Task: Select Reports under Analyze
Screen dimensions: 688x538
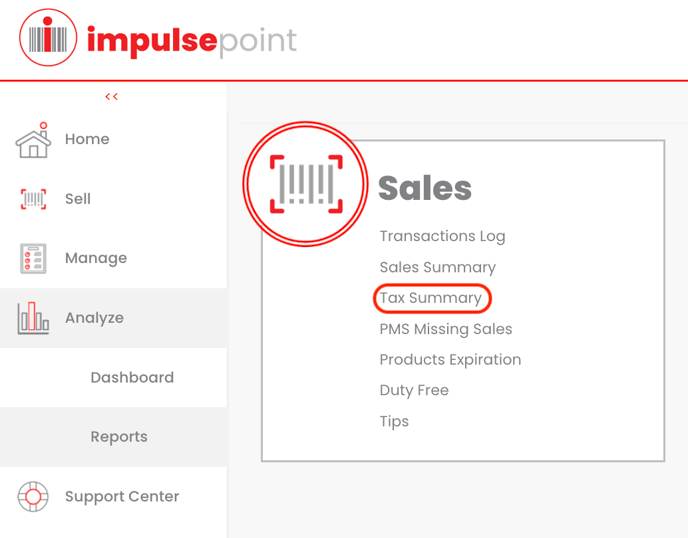Action: [x=119, y=437]
